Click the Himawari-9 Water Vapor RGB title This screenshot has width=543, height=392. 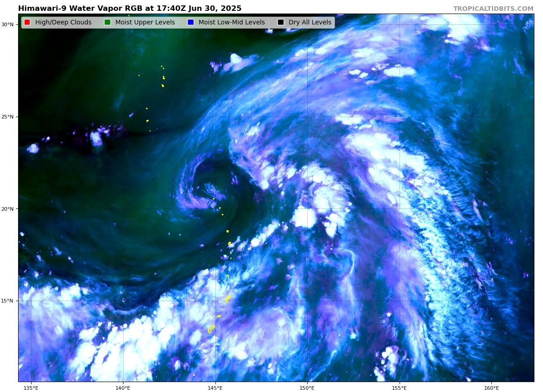tap(130, 9)
